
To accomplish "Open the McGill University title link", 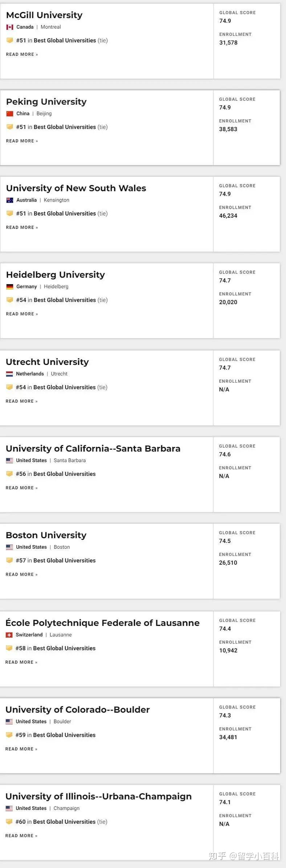I will [x=44, y=15].
